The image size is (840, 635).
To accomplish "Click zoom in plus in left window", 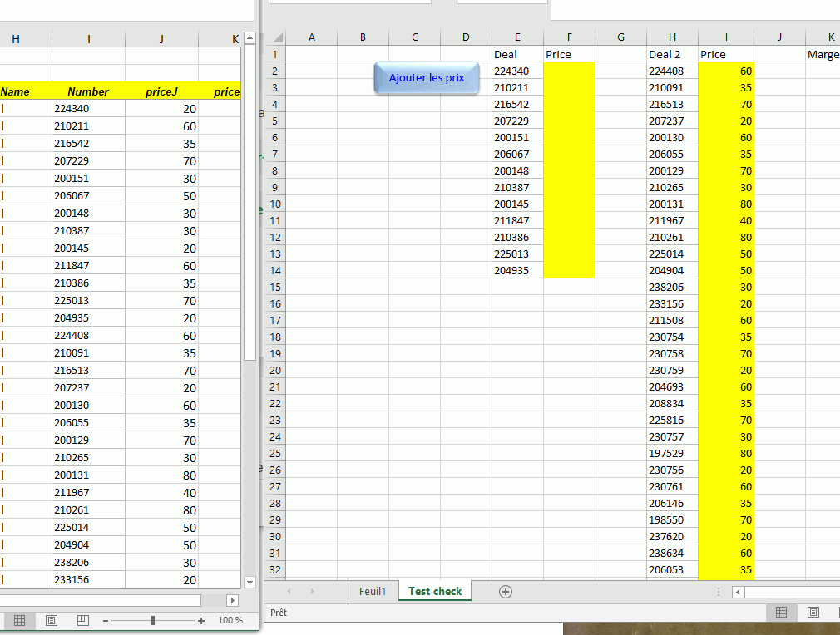I will point(201,621).
